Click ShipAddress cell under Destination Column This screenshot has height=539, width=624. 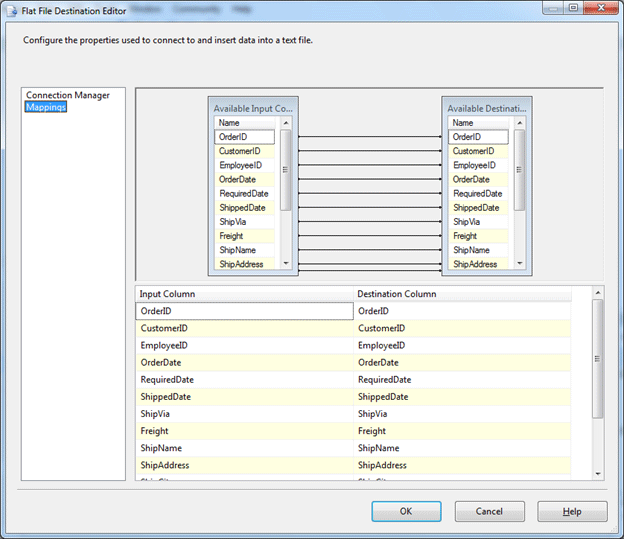coord(462,465)
